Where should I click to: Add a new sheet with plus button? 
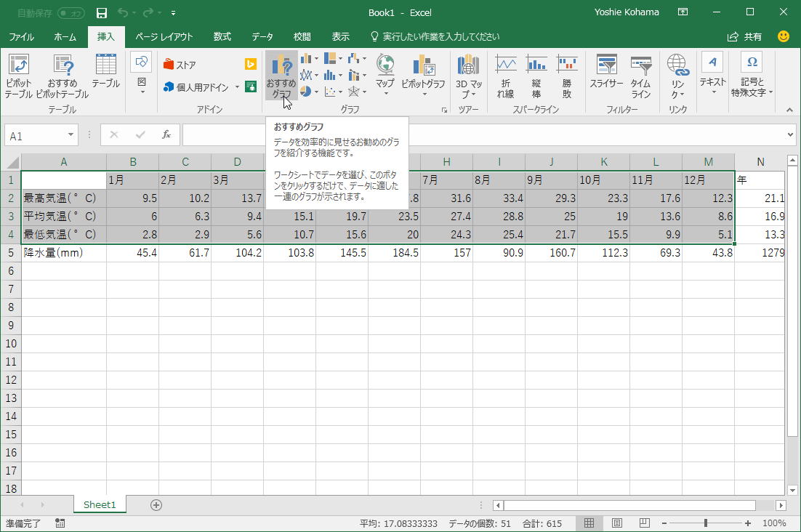click(156, 505)
